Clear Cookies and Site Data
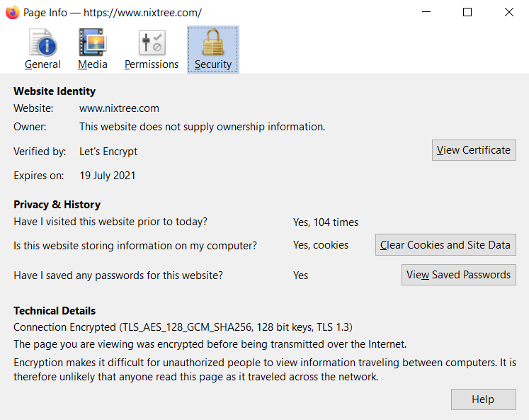Screen dimensions: 529x420 tap(445, 245)
